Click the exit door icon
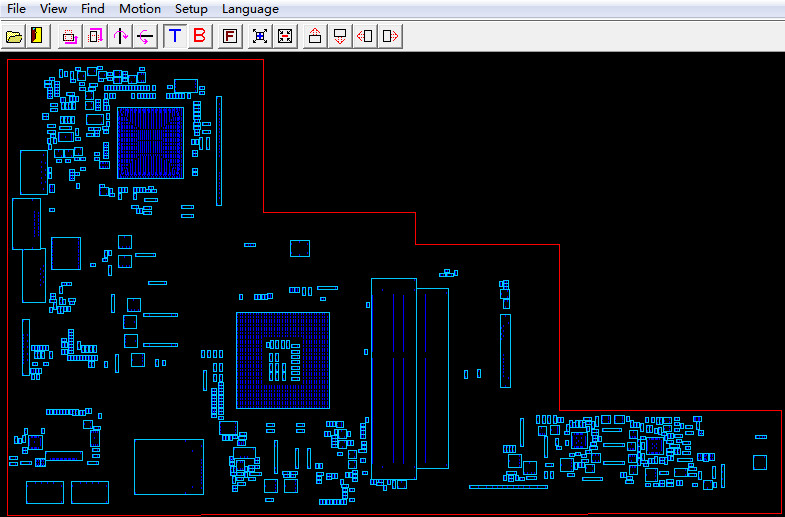This screenshot has width=785, height=517. [x=38, y=36]
